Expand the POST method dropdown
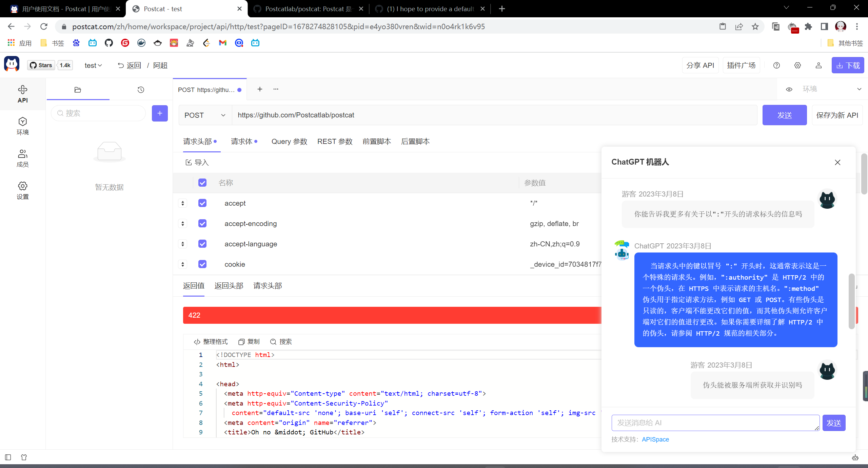The width and height of the screenshot is (868, 468). 205,115
